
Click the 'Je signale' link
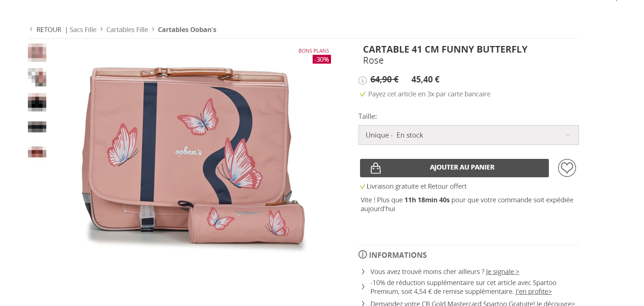tap(502, 272)
